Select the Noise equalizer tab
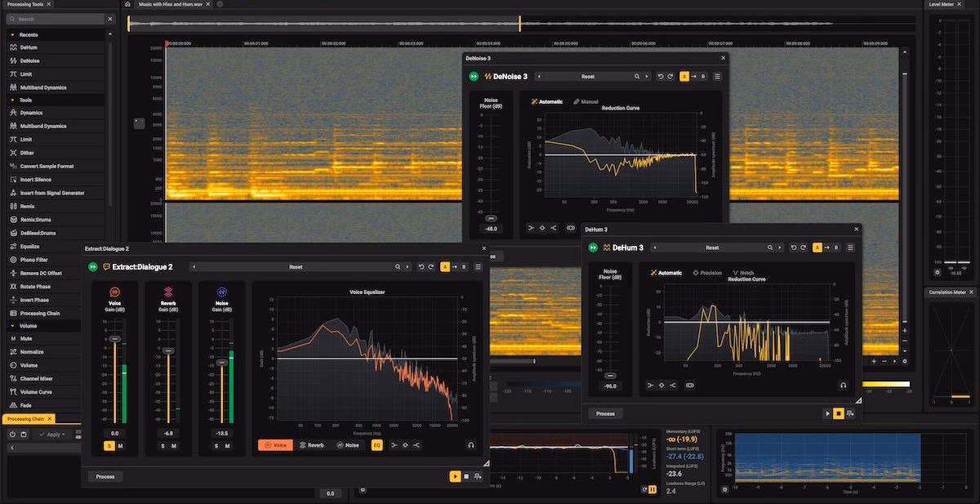This screenshot has height=504, width=980. [x=347, y=445]
